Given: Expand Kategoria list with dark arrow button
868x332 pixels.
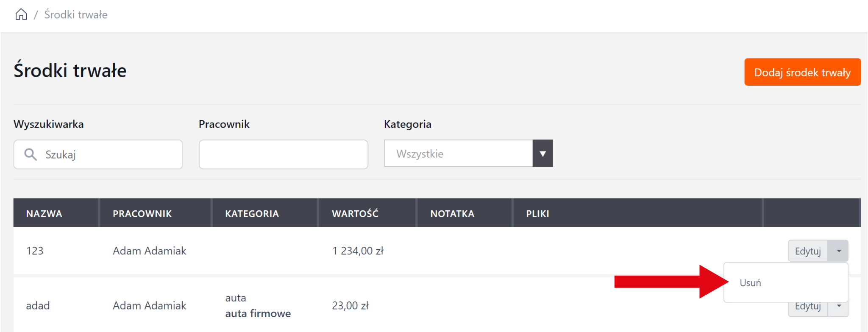Looking at the screenshot, I should pos(542,153).
